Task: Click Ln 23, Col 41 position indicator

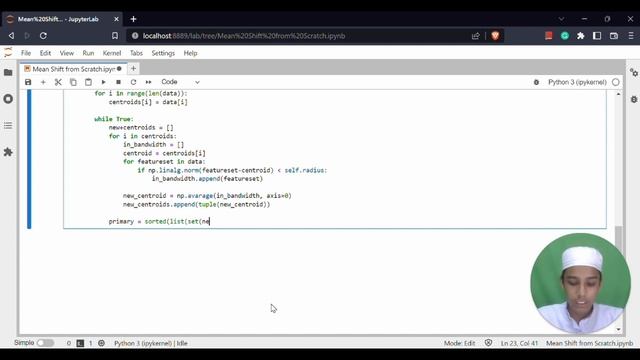Action: pyautogui.click(x=519, y=343)
